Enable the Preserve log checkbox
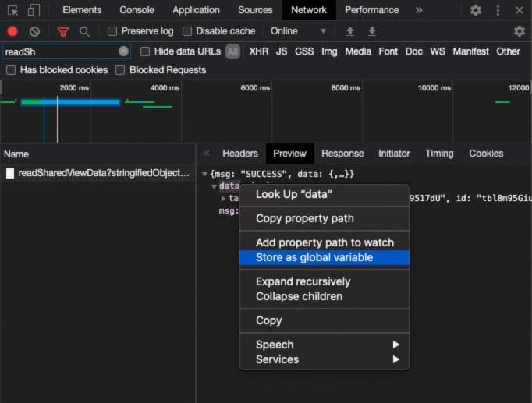 click(112, 31)
